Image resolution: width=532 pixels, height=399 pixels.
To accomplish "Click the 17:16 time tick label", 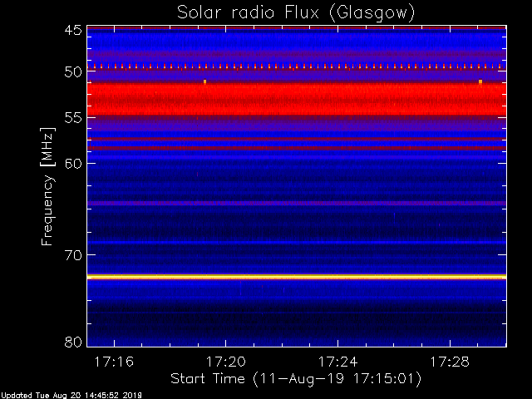I will 114,362.
